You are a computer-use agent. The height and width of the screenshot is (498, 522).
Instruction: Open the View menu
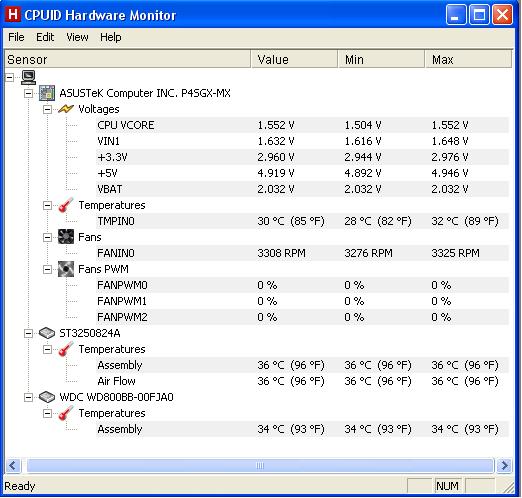[77, 37]
